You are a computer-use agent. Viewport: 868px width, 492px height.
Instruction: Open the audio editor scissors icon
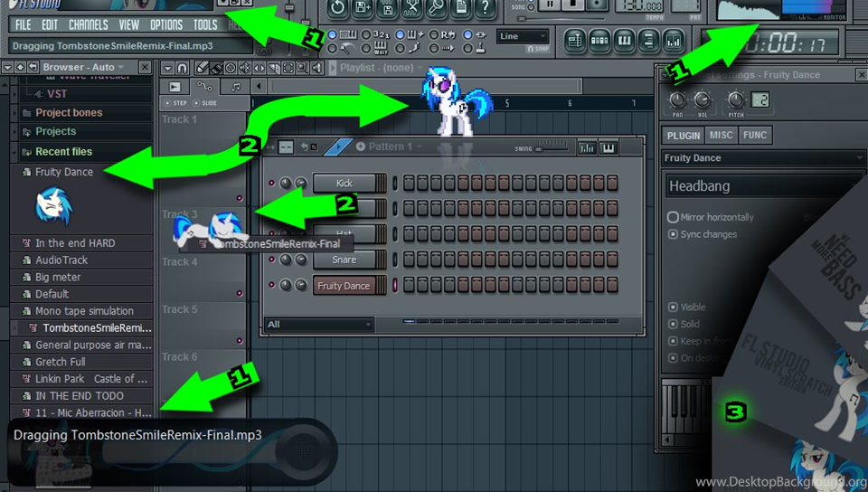(x=411, y=8)
